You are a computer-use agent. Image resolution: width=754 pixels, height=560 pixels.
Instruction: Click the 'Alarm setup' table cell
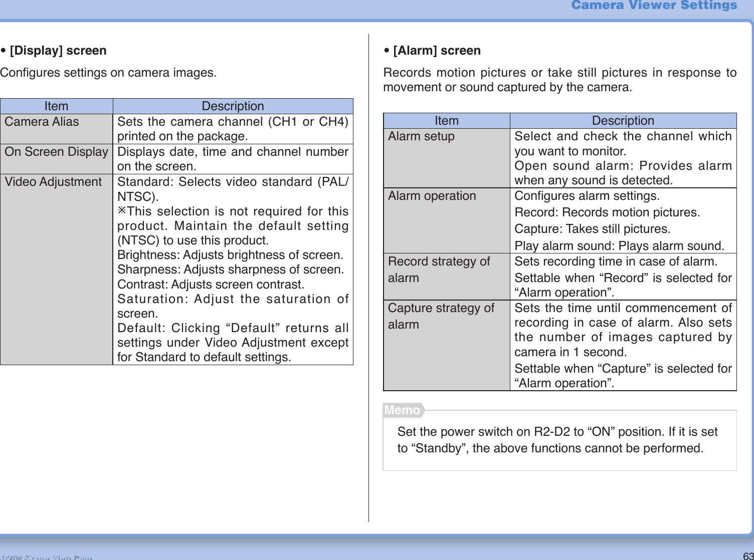[447, 158]
